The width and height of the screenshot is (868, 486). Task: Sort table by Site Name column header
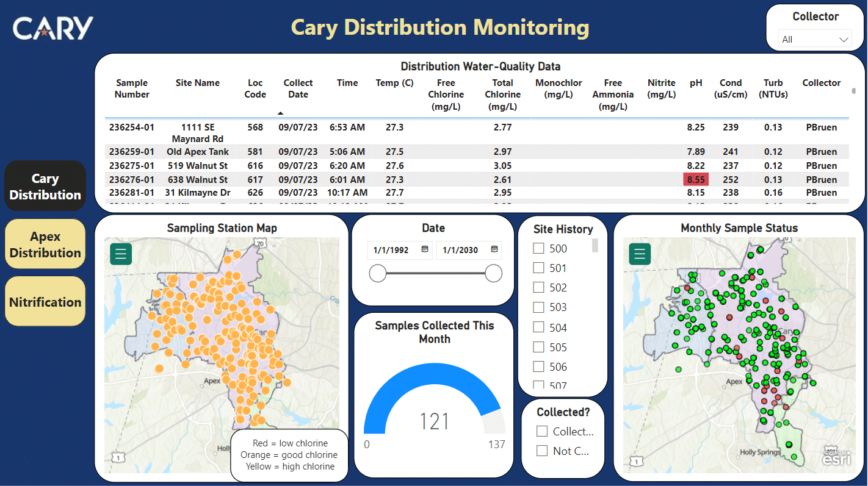tap(197, 83)
